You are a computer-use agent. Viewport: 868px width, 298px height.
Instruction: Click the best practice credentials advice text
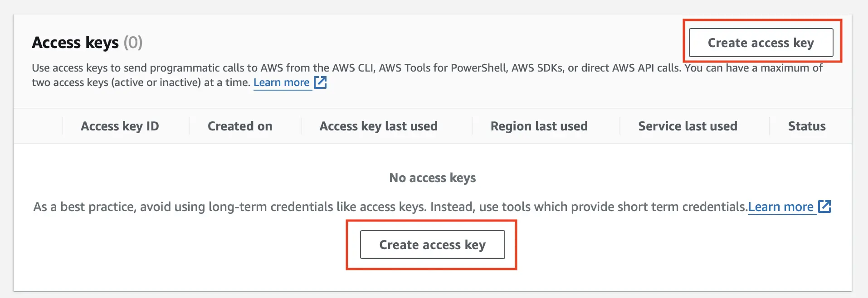390,207
